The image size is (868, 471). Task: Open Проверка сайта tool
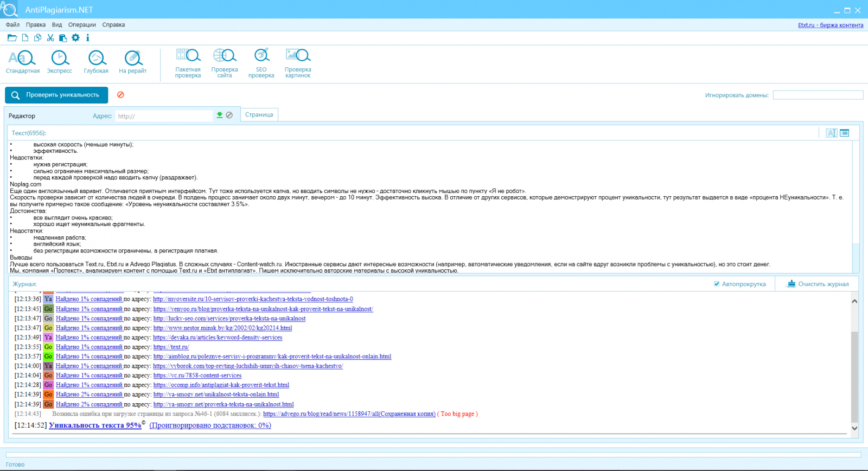pos(225,63)
